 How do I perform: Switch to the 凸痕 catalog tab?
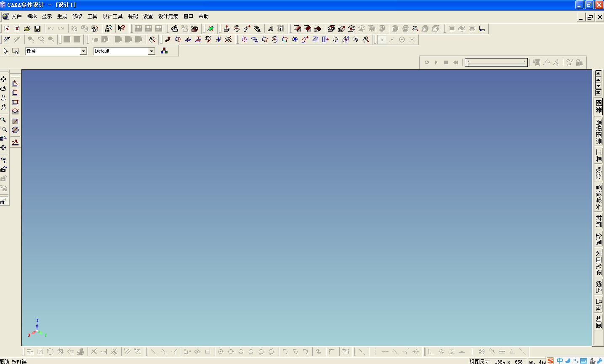599,304
